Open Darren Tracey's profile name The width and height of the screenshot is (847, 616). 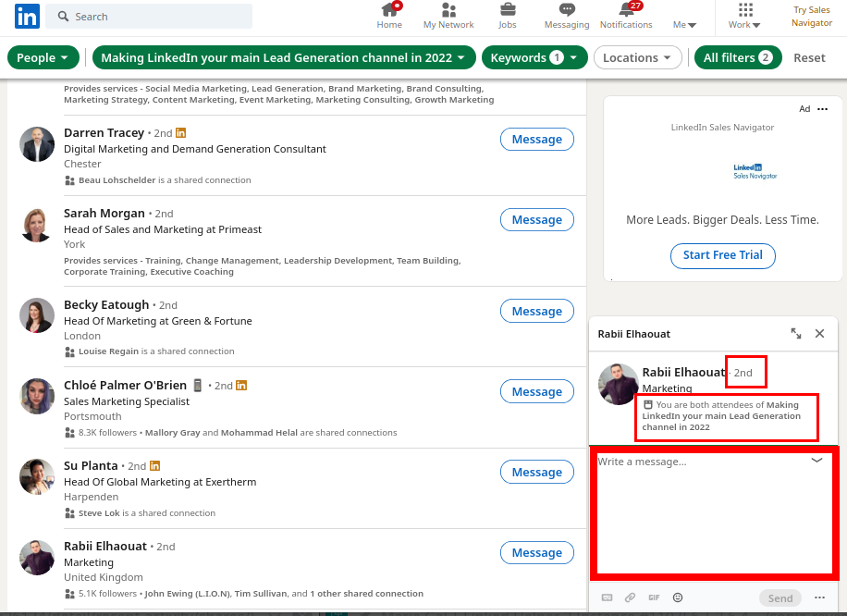point(104,133)
